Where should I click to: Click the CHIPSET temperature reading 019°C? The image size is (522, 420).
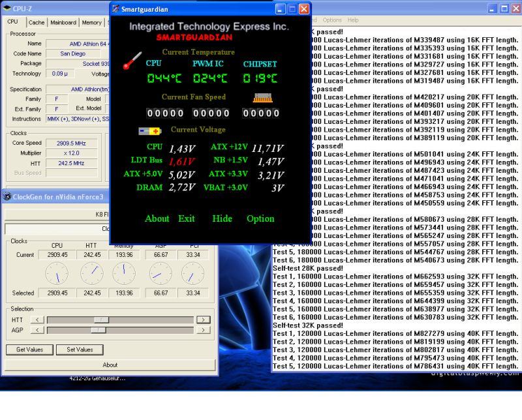coord(260,78)
